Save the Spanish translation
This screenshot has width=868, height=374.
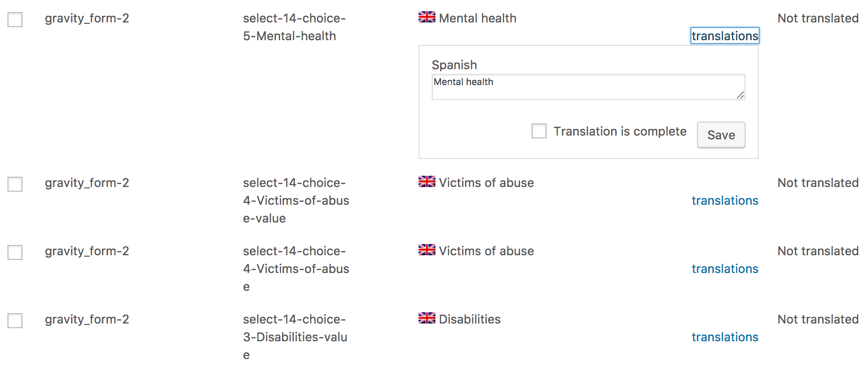click(x=721, y=135)
